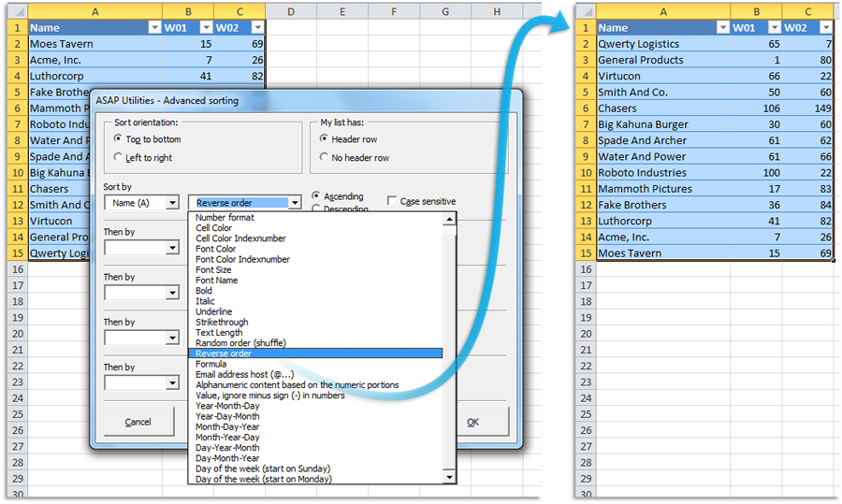Click Acme, Inc. cell in left sheet
842x504 pixels.
95,60
